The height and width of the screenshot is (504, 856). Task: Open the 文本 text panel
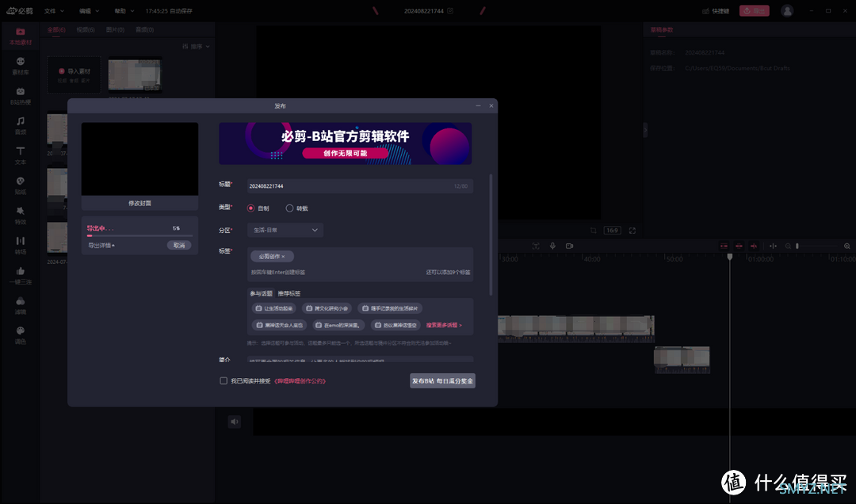[20, 155]
